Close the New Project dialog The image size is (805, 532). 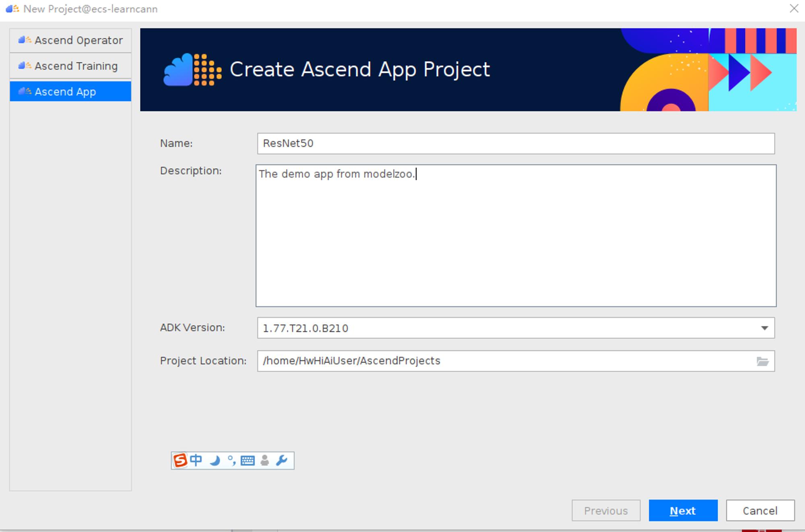tap(794, 8)
